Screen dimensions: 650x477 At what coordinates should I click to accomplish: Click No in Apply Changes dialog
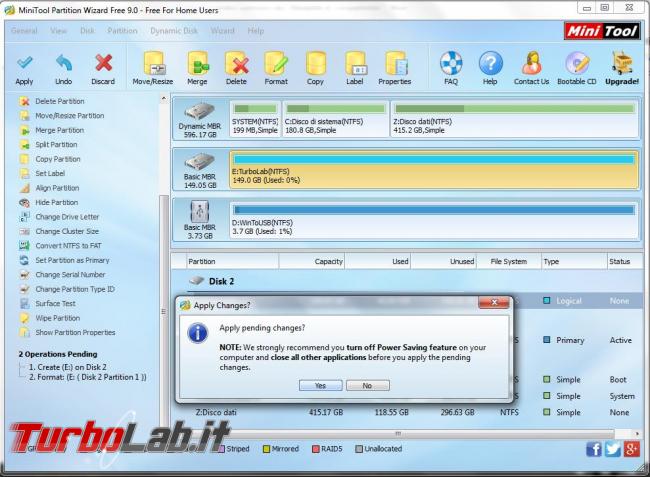click(x=368, y=386)
